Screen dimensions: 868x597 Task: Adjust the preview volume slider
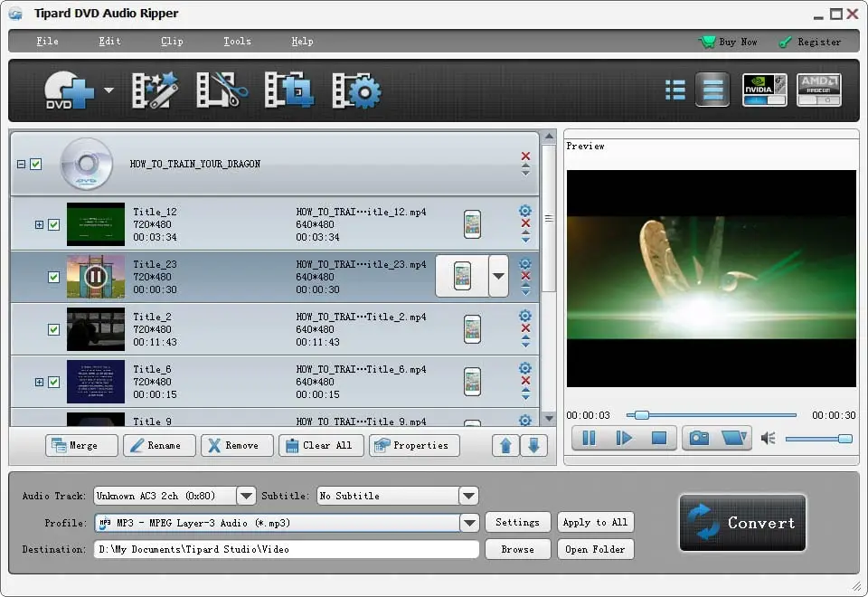tap(818, 439)
